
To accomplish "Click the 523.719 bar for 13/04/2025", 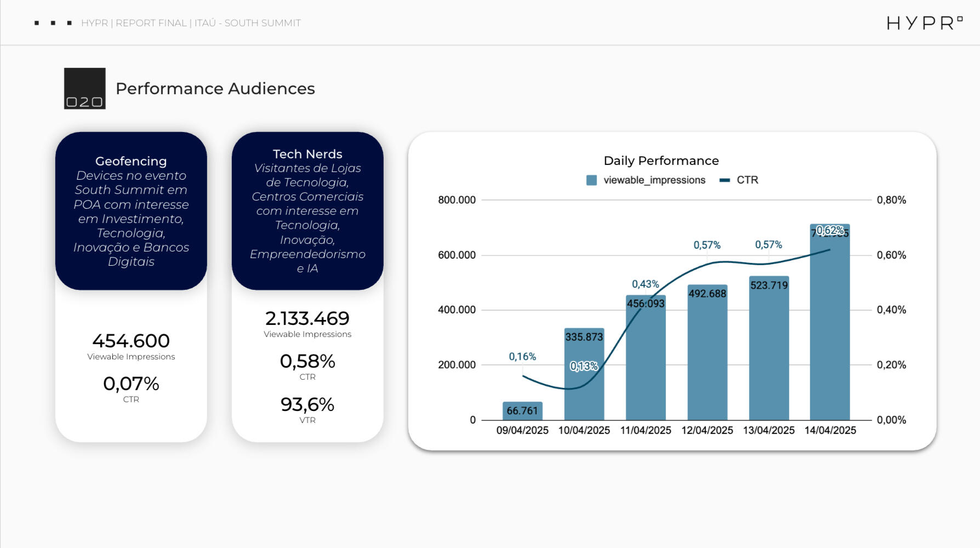I will 768,351.
